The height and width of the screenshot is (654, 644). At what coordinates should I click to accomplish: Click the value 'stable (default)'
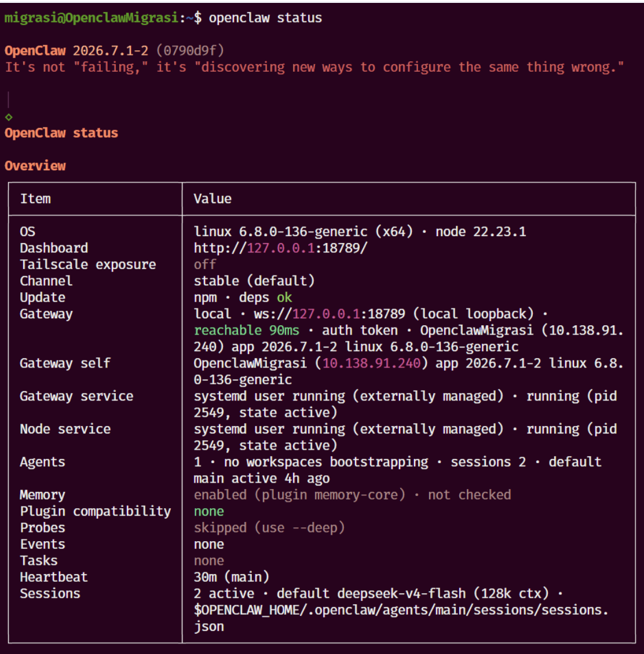[254, 281]
